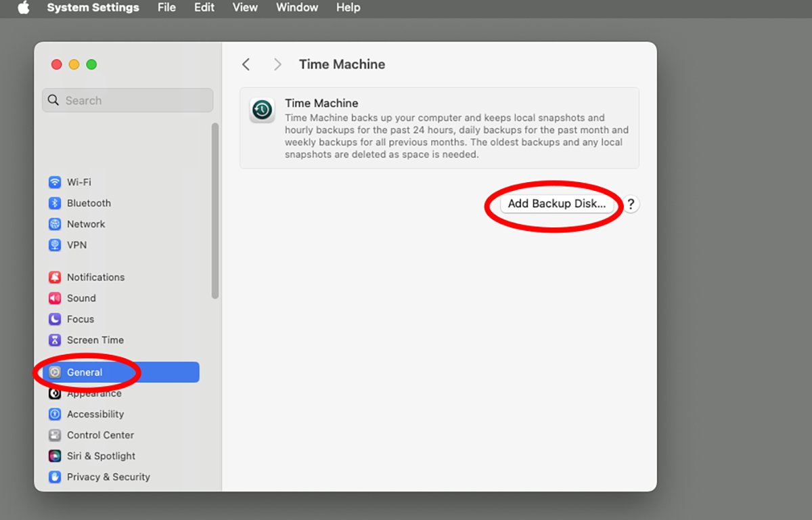
Task: Go forward with the right chevron
Action: click(277, 64)
